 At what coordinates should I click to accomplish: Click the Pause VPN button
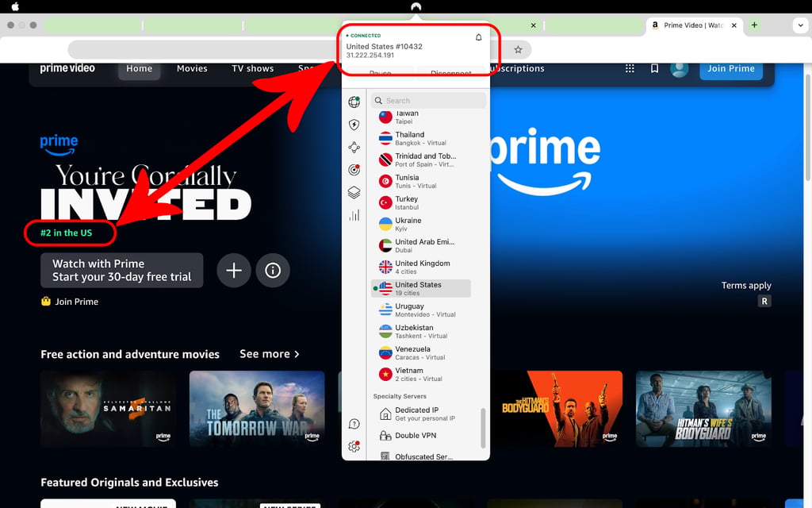(380, 73)
